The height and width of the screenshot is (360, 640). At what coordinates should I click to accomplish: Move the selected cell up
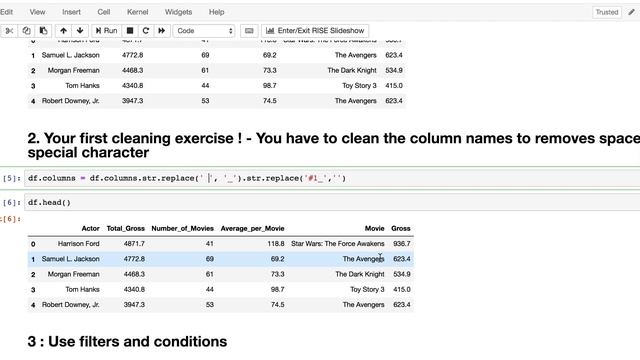(63, 31)
